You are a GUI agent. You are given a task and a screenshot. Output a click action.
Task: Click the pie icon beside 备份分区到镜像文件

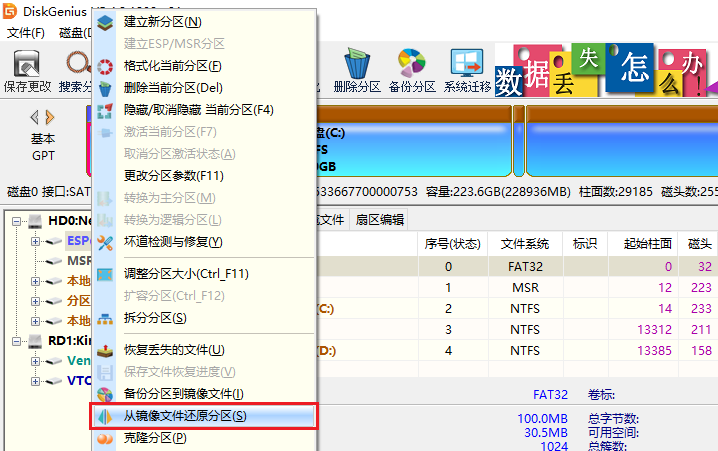tap(105, 395)
